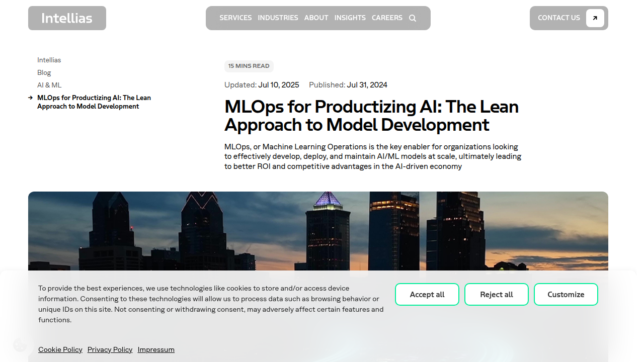This screenshot has height=362, width=644.
Task: Click the Contact Us arrow icon
Action: point(595,18)
